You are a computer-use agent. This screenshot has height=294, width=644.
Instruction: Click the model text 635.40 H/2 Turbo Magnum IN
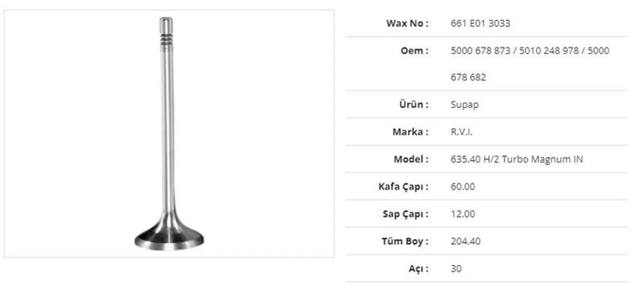click(x=517, y=159)
